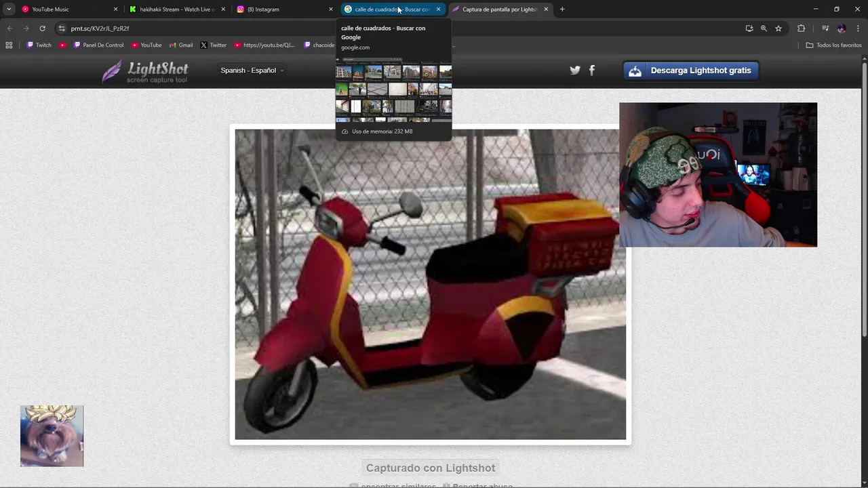The image size is (868, 488).
Task: Switch to the hakihakii Stream tab
Action: tap(178, 9)
